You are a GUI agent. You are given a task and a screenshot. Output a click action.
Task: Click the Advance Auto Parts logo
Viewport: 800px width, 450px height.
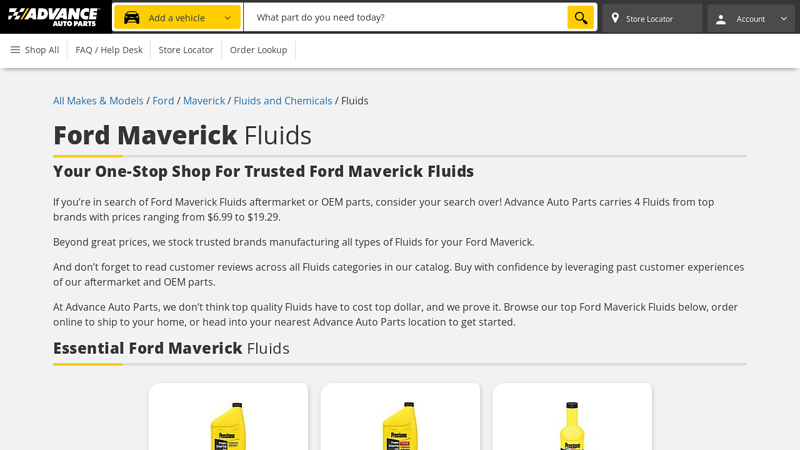click(x=54, y=17)
